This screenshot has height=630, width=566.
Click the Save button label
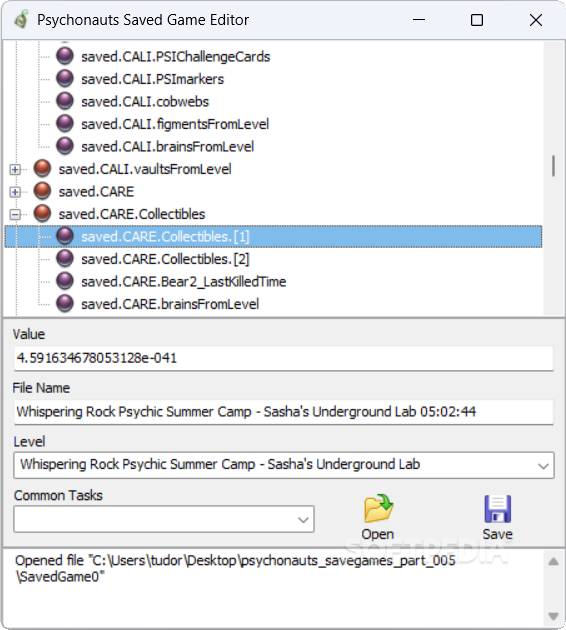[x=498, y=534]
